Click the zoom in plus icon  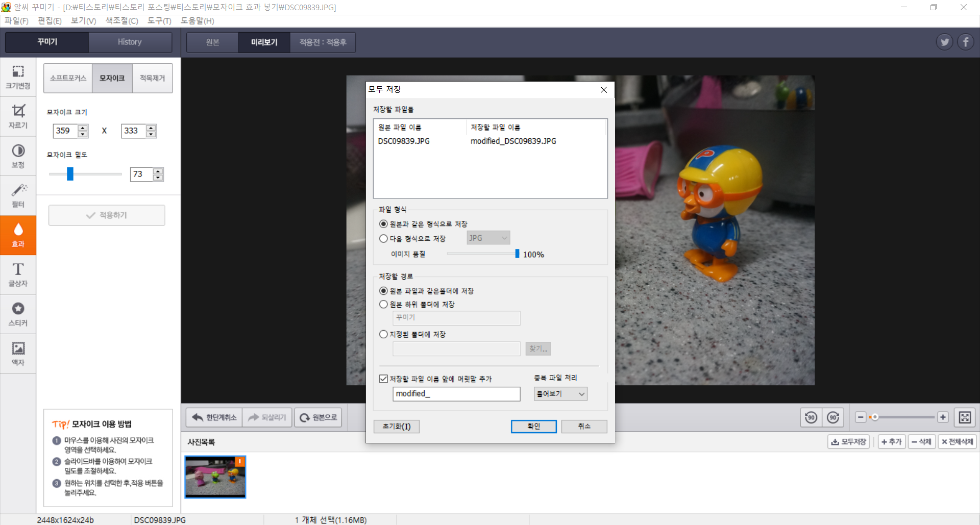(943, 417)
